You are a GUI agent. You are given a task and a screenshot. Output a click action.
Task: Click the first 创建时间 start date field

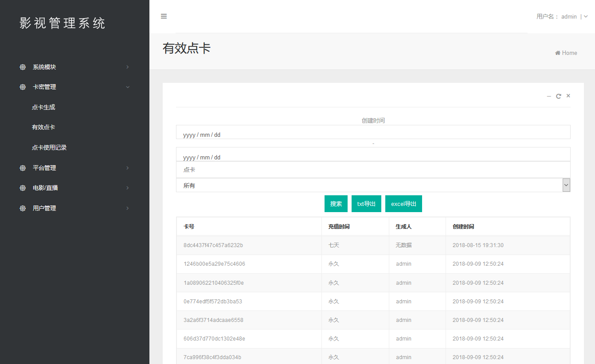tap(373, 132)
